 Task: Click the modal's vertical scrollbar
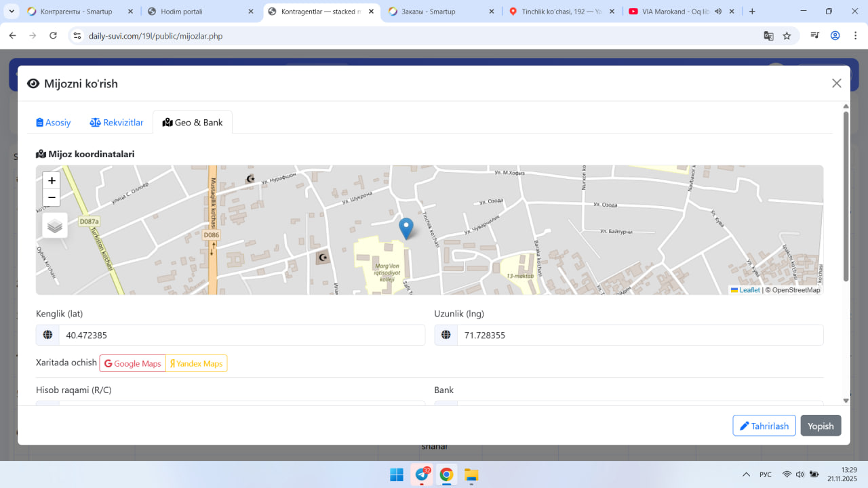846,197
